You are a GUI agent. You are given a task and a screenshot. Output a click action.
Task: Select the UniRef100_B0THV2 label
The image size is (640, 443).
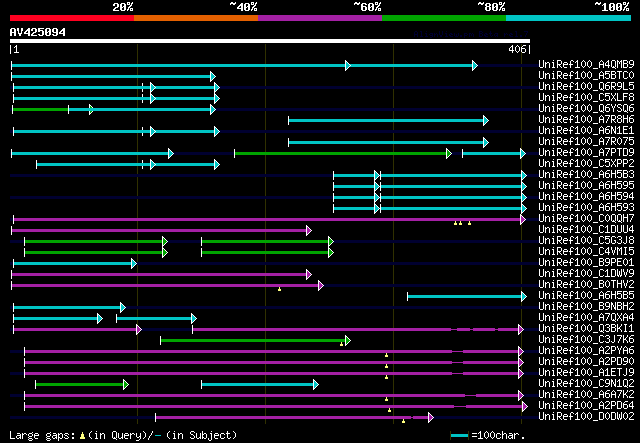586,285
